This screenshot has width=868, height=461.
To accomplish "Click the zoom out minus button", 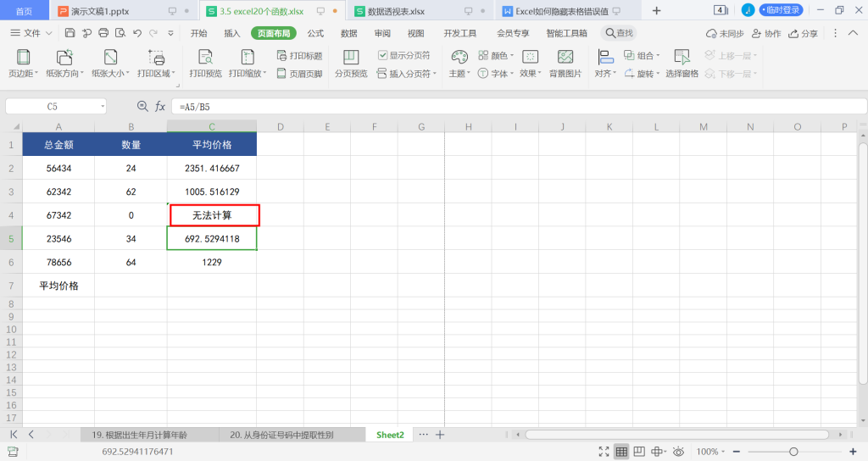I will pyautogui.click(x=737, y=452).
